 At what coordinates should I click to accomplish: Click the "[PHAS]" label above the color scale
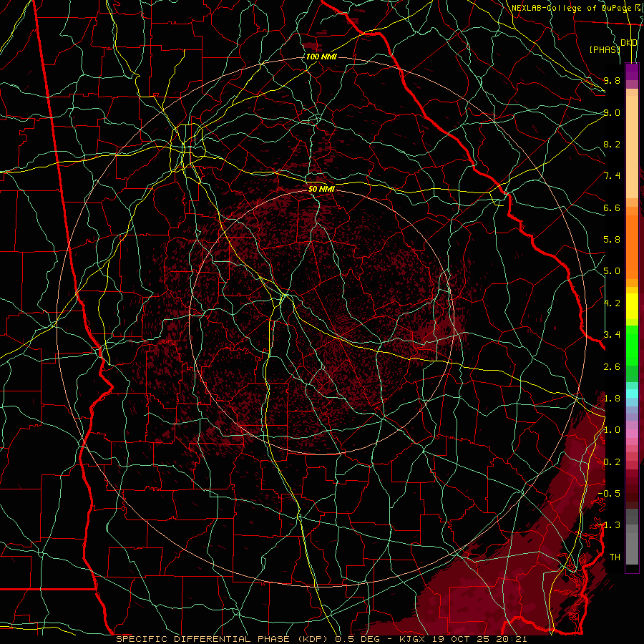click(x=605, y=49)
